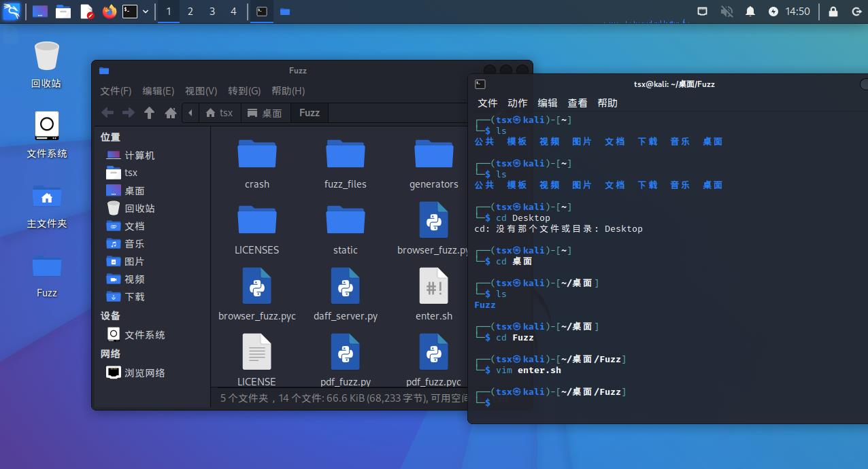Go to parent folder with up arrow
Viewport: 868px width, 469px height.
click(x=150, y=113)
